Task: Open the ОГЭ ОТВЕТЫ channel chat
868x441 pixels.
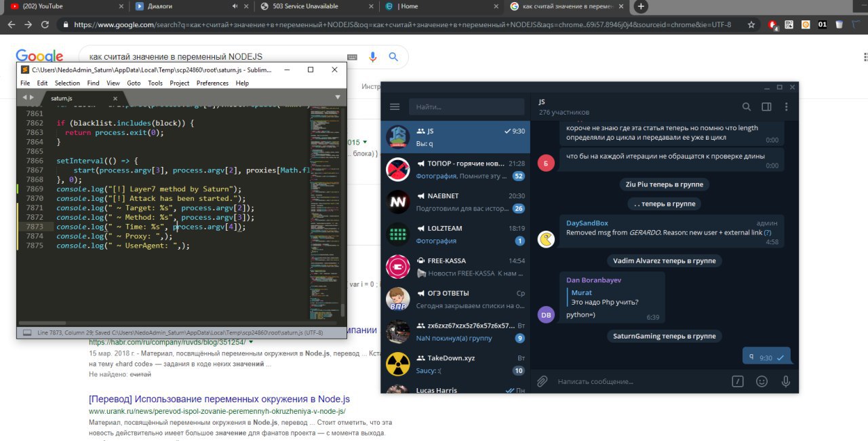Action: [x=455, y=299]
